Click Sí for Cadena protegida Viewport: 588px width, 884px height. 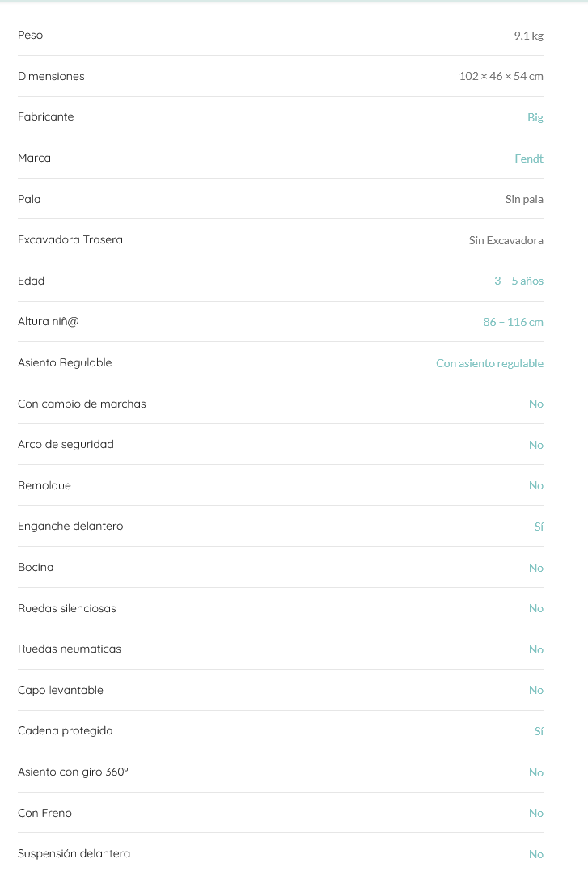coord(539,731)
